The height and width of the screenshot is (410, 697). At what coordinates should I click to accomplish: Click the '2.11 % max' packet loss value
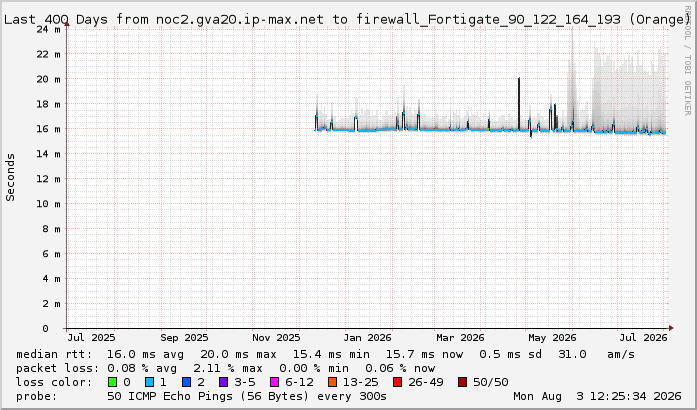228,368
